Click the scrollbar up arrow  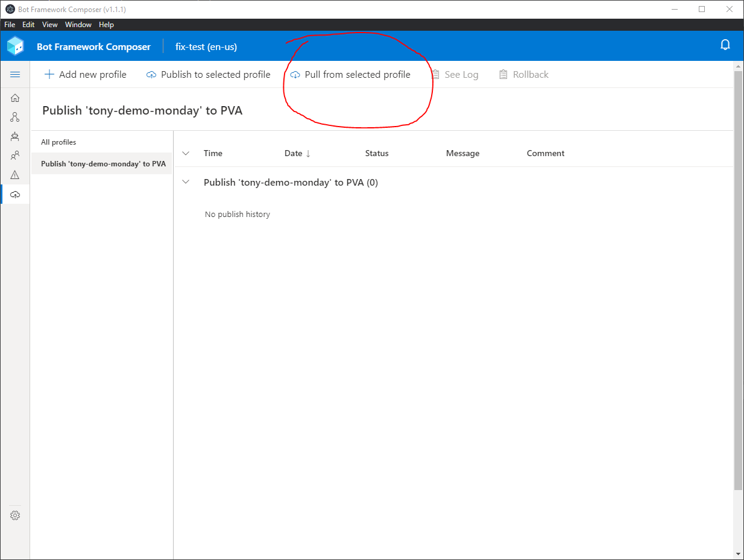click(x=739, y=65)
